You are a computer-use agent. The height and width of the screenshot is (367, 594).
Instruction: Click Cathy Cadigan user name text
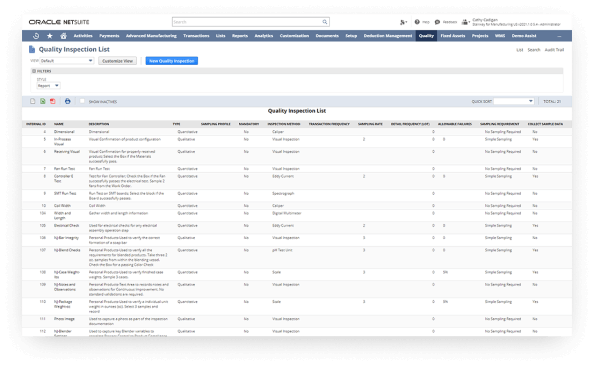click(x=485, y=20)
